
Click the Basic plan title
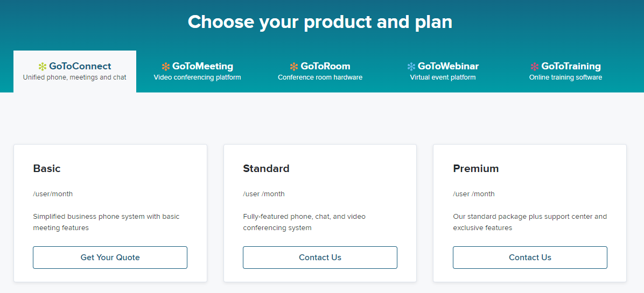coord(47,169)
